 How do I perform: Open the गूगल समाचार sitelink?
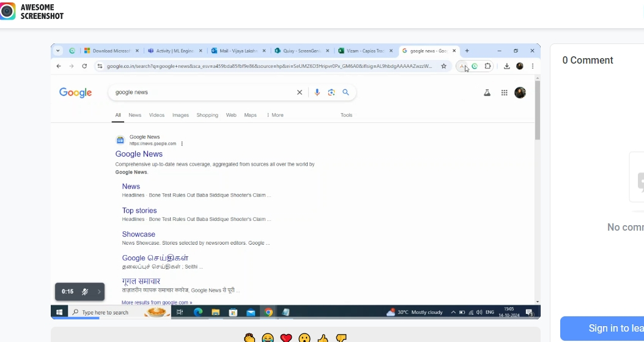pyautogui.click(x=141, y=281)
